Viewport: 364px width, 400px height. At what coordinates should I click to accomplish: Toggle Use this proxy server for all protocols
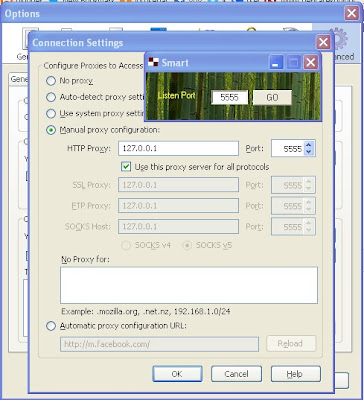pos(126,167)
